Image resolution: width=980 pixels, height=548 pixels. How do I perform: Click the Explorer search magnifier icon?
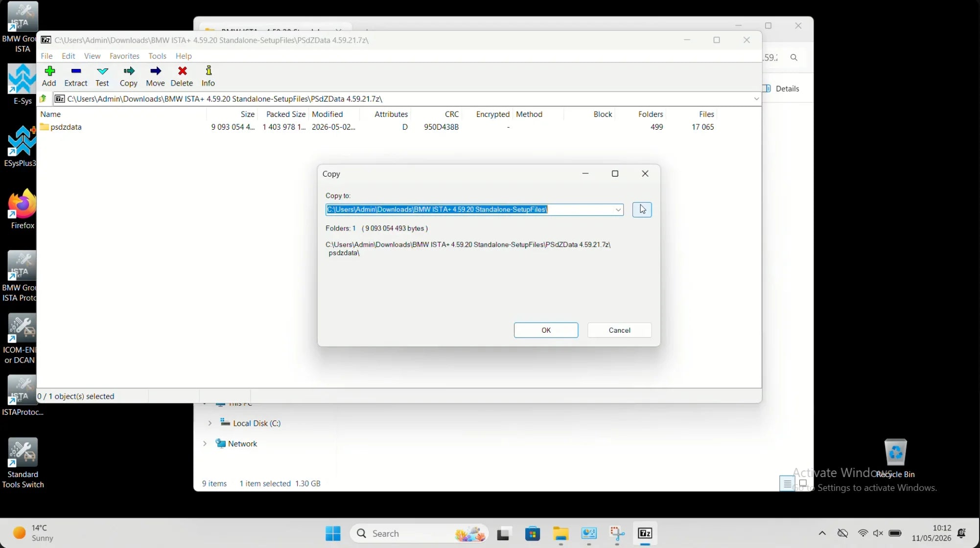(x=794, y=58)
